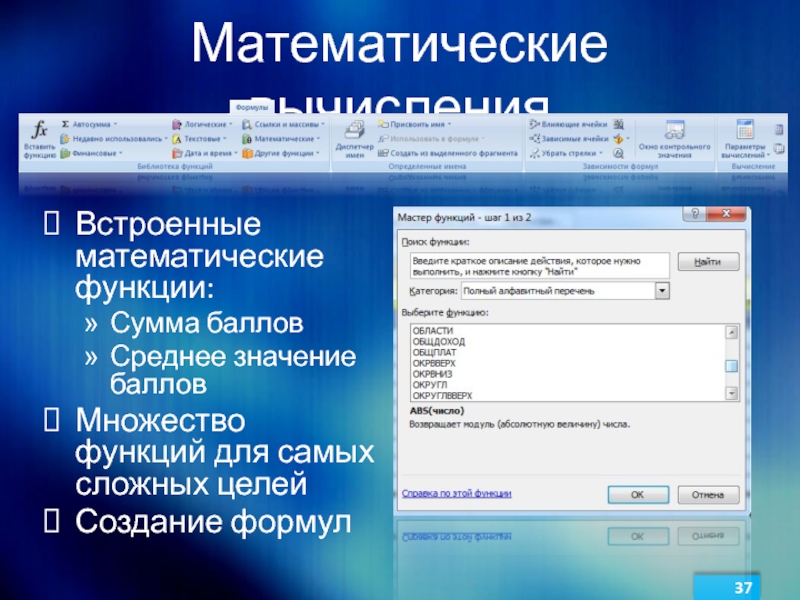Click the show formulas icon beside Влияющие ячейки

coord(618,124)
